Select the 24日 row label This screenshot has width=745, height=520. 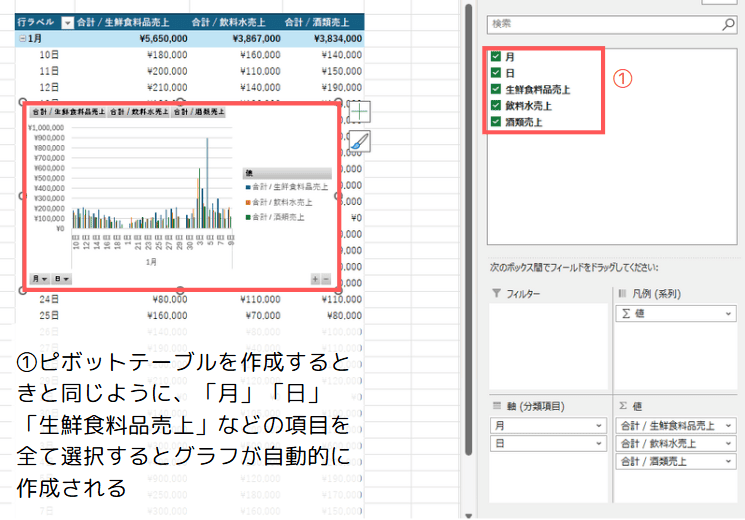click(x=49, y=299)
